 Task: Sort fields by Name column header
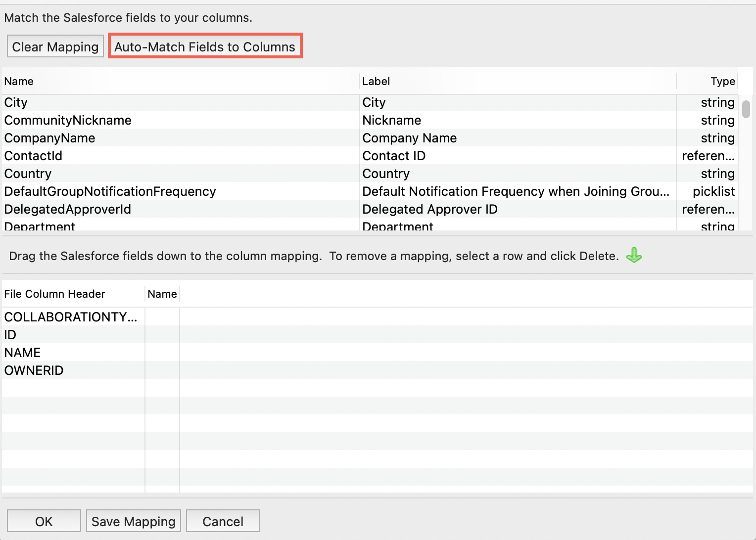tap(181, 81)
